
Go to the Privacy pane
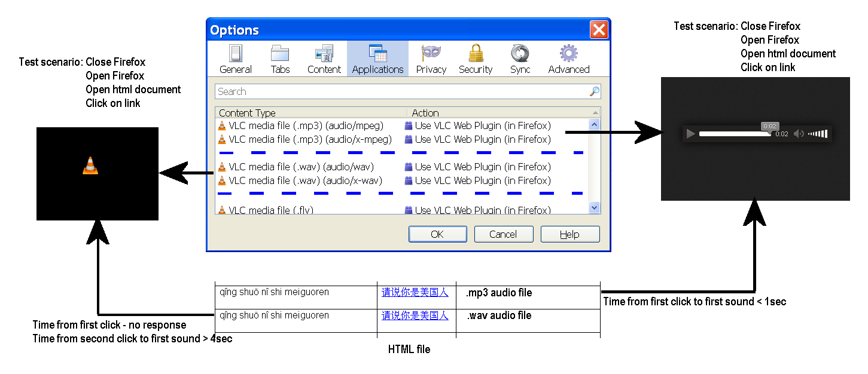tap(431, 59)
